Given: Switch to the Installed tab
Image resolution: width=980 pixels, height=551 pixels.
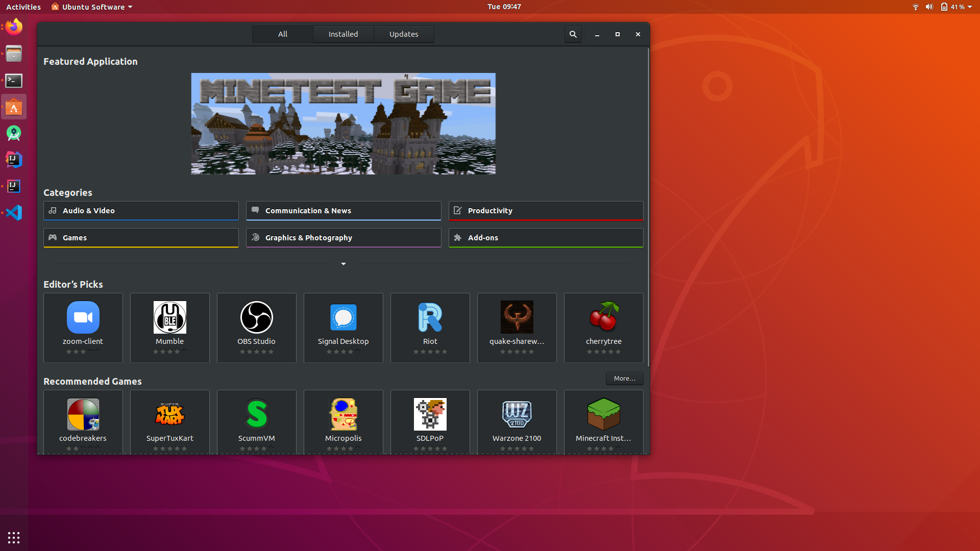Looking at the screenshot, I should pos(343,34).
